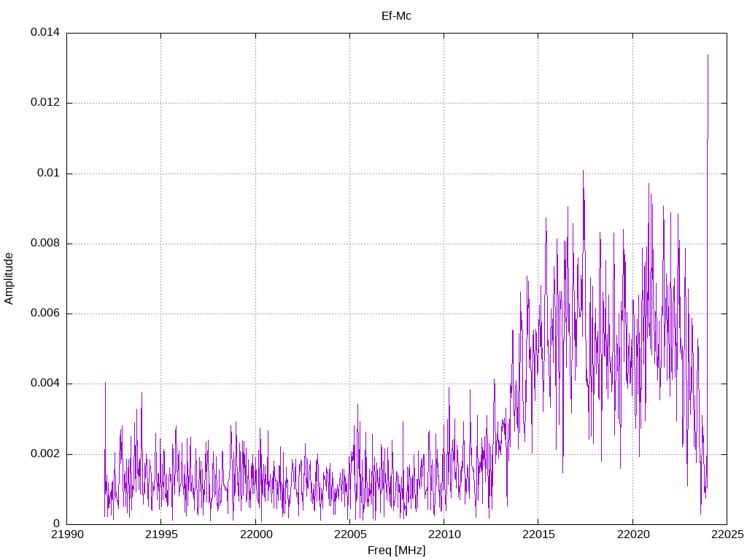Select the 0.006 y-axis tick label

pyautogui.click(x=44, y=314)
